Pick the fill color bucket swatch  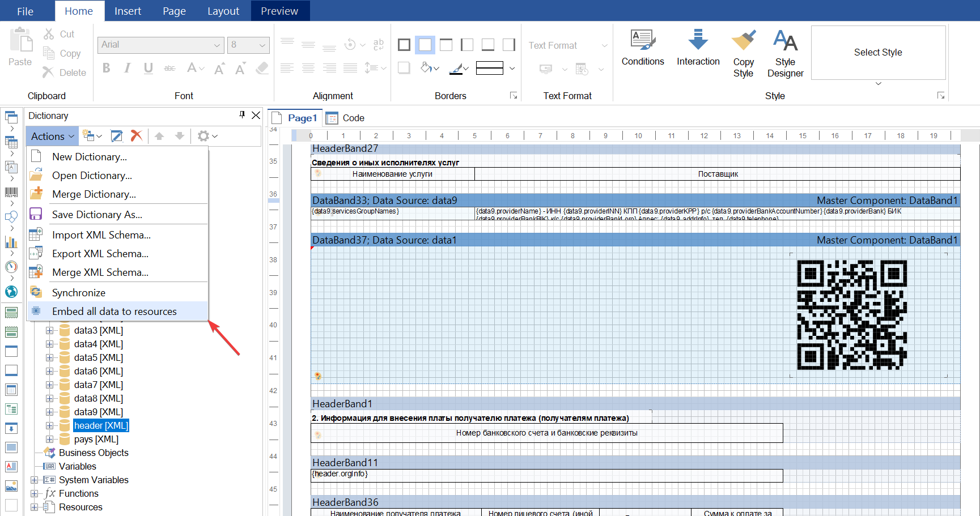(x=430, y=69)
